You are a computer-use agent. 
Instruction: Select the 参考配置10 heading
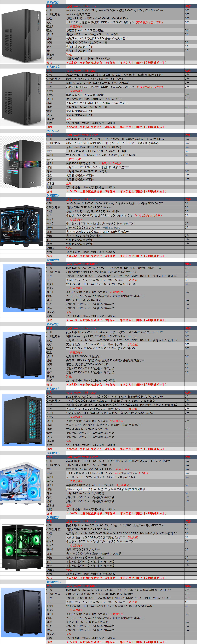(54, 582)
